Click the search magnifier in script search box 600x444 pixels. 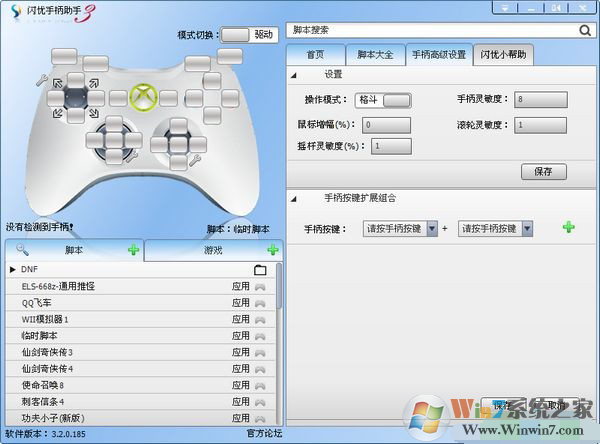point(585,30)
